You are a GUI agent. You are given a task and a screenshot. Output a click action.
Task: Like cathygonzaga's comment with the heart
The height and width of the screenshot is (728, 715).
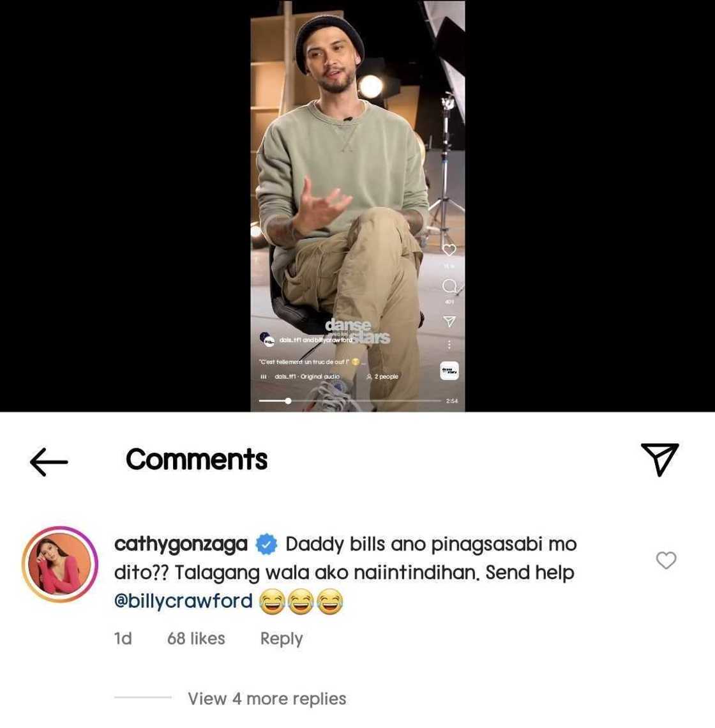pyautogui.click(x=666, y=561)
